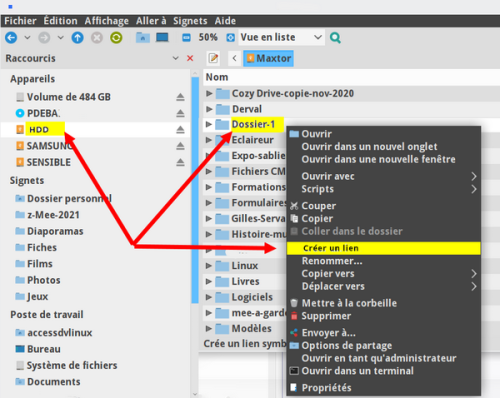Open the home folder toolbar icon
This screenshot has width=500, height=398.
pyautogui.click(x=143, y=37)
